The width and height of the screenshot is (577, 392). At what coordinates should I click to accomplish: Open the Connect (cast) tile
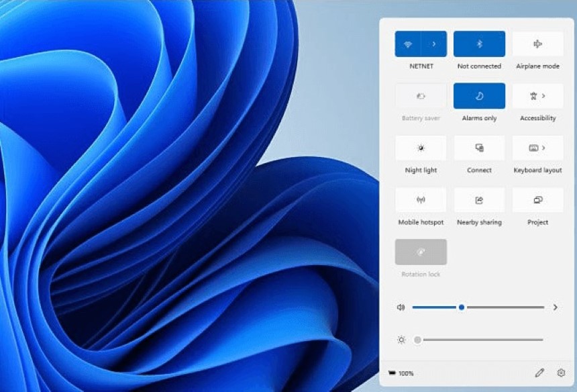[x=479, y=148]
